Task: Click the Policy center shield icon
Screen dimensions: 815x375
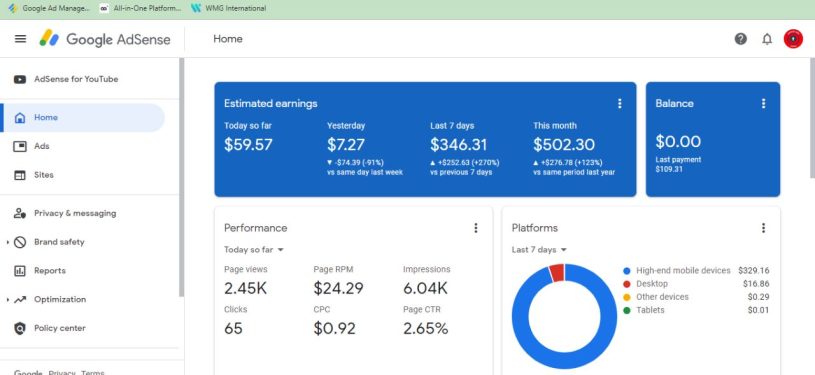Action: (x=20, y=328)
